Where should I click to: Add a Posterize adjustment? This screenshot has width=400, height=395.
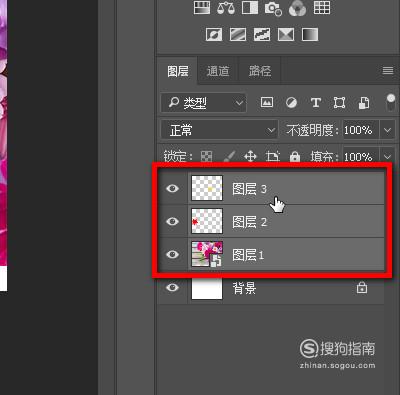[x=238, y=34]
